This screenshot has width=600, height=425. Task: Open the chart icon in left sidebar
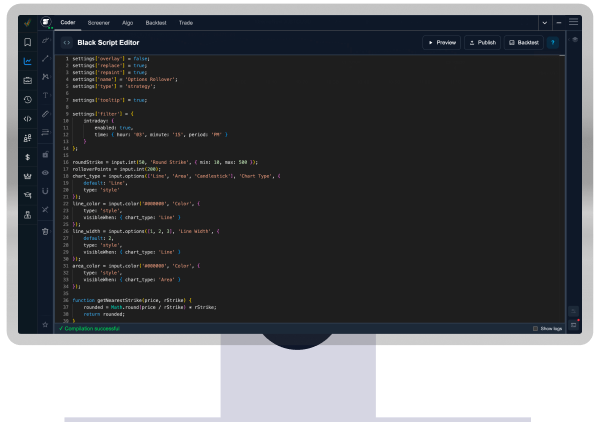click(x=28, y=61)
